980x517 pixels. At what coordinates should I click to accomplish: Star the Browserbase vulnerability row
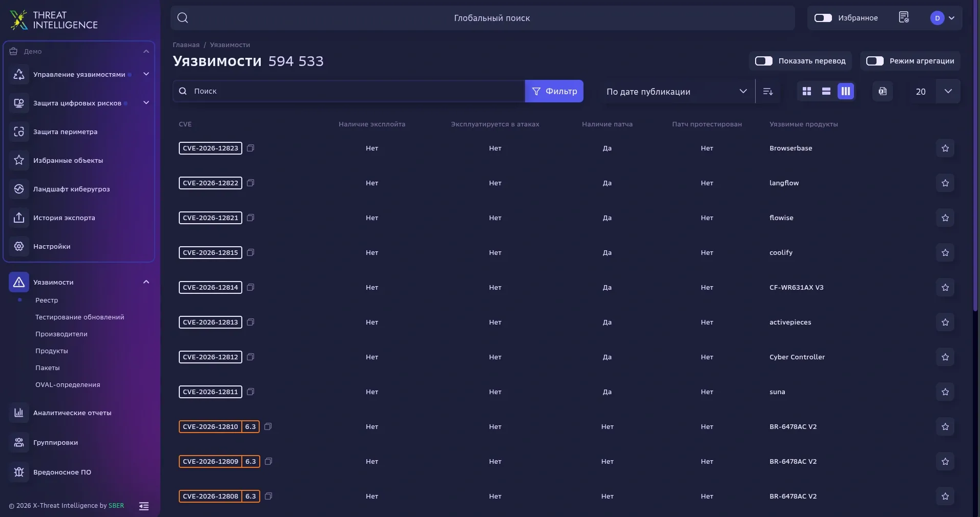[945, 148]
